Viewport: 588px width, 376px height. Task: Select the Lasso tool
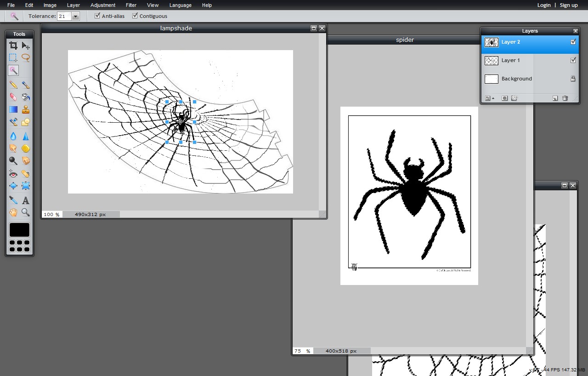[26, 58]
